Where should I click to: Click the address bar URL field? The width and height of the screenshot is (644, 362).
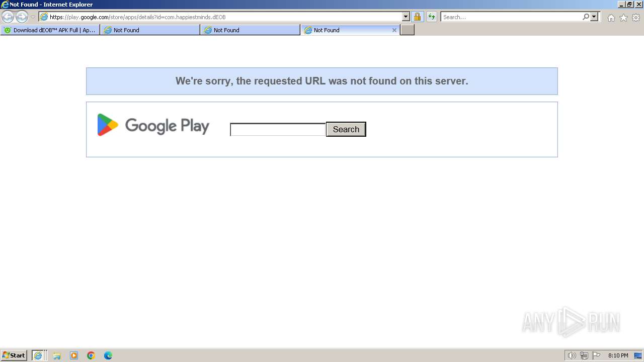220,17
